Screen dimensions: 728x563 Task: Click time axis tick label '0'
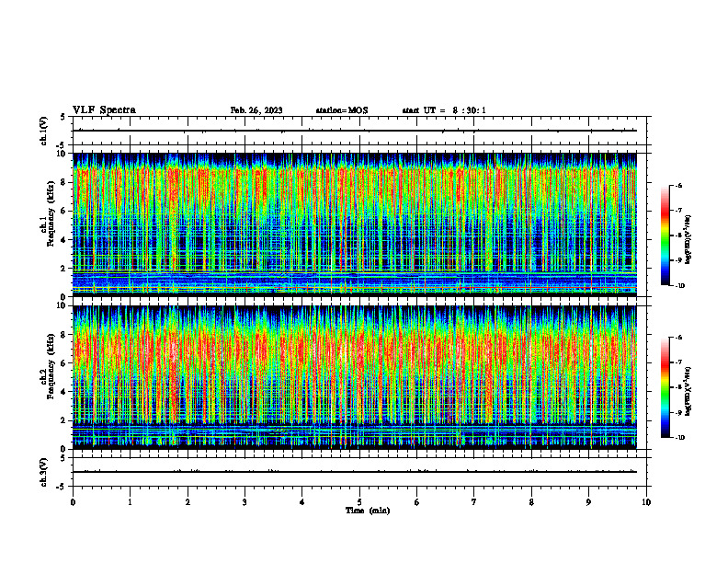tap(73, 502)
